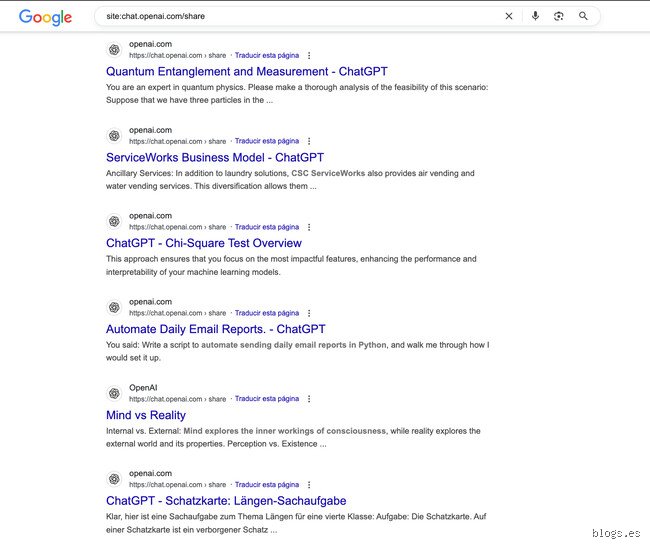The height and width of the screenshot is (548, 650).
Task: Click URL breadcrumb of Mind vs Reality result
Action: tap(177, 399)
